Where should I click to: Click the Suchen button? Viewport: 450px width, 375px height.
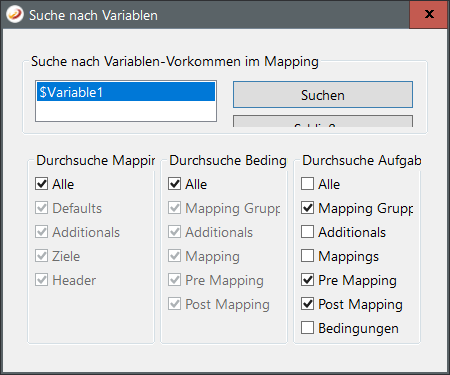click(323, 95)
